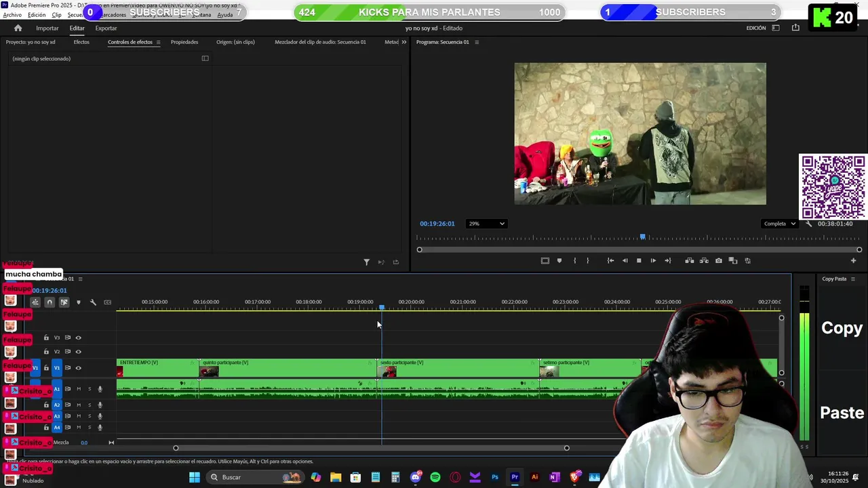The image size is (868, 488).
Task: Go to In point button
Action: click(x=610, y=261)
